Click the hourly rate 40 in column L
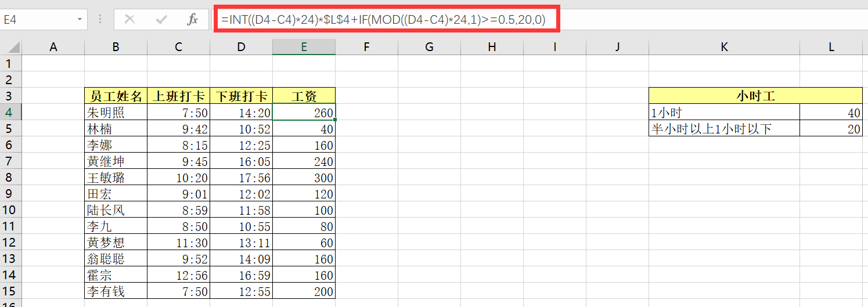The height and width of the screenshot is (307, 868). [831, 112]
